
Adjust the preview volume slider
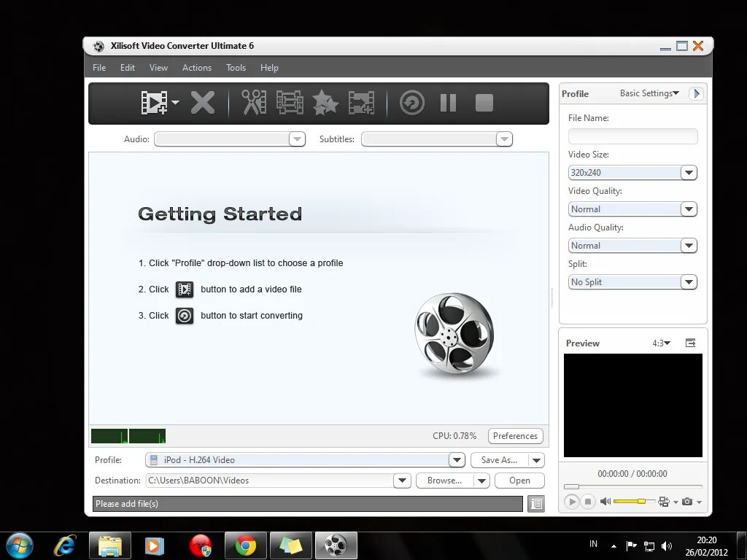click(633, 502)
